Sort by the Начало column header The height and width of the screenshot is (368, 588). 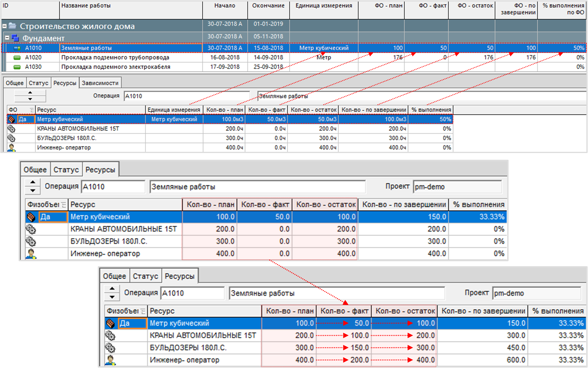(225, 10)
